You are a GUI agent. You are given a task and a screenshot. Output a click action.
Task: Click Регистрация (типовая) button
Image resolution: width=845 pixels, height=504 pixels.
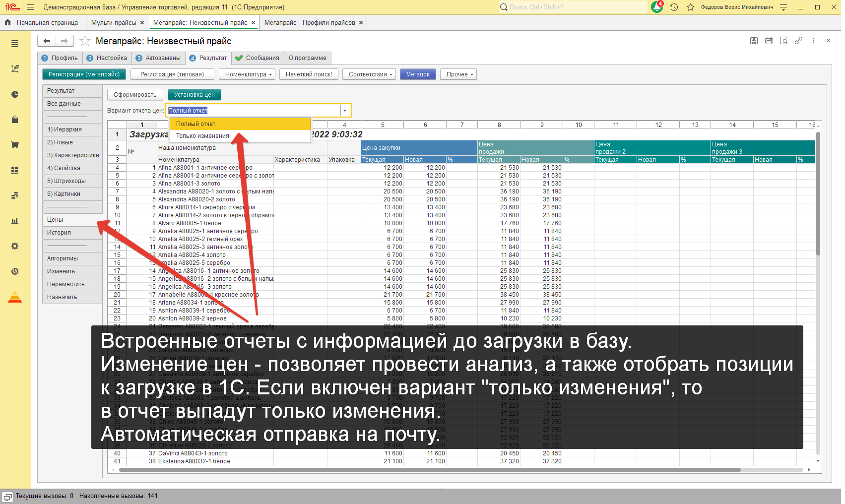[172, 74]
